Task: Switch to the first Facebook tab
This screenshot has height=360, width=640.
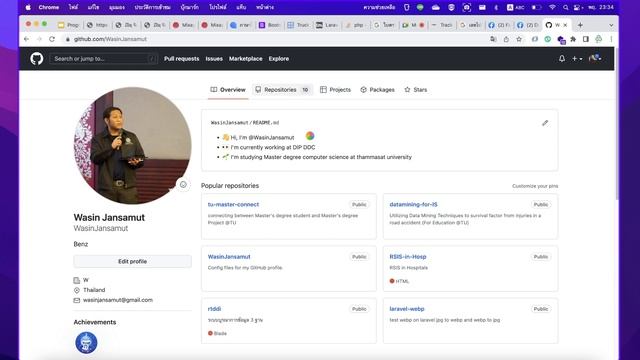Action: click(499, 25)
